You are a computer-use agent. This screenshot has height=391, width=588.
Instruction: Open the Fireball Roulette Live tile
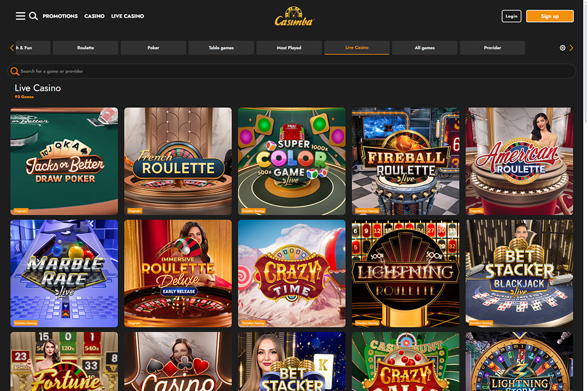[x=405, y=161]
